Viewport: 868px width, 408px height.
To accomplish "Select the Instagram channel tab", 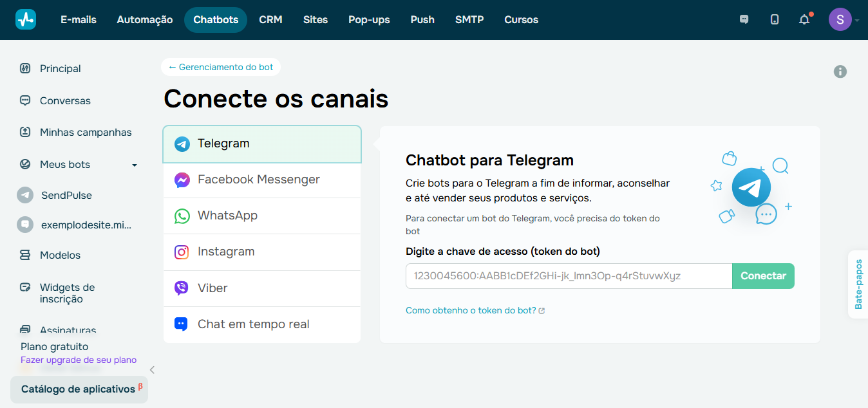I will click(262, 252).
